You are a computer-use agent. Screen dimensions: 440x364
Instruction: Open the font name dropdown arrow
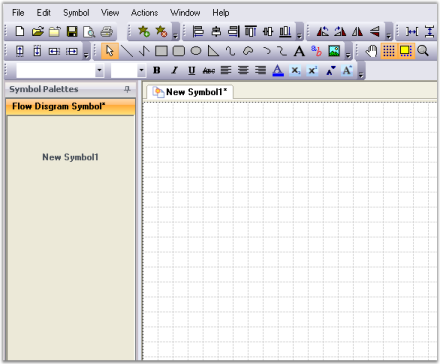coord(99,70)
